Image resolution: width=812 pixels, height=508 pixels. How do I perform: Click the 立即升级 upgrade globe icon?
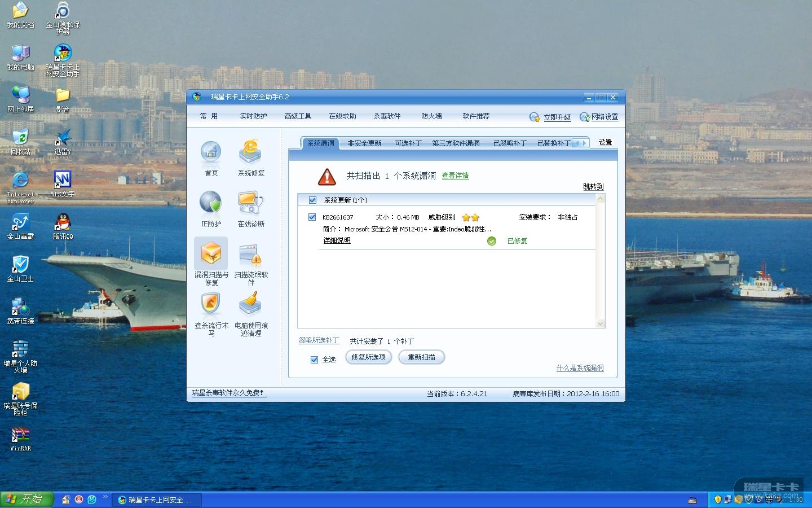coord(535,117)
